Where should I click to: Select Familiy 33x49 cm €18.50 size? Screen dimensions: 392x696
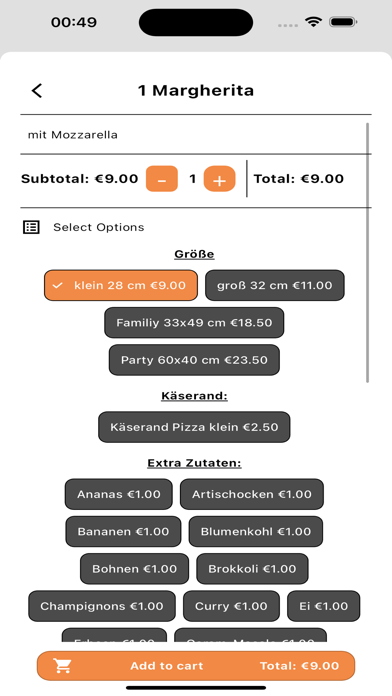pos(194,323)
